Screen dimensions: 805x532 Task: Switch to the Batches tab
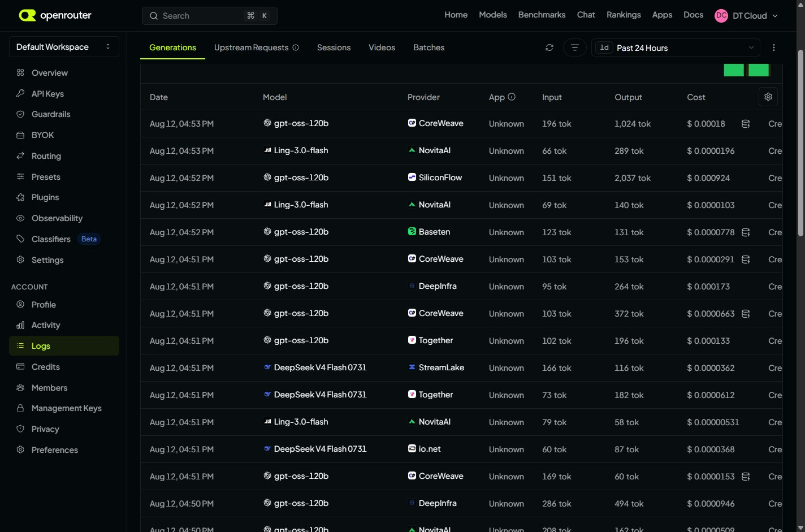point(429,47)
